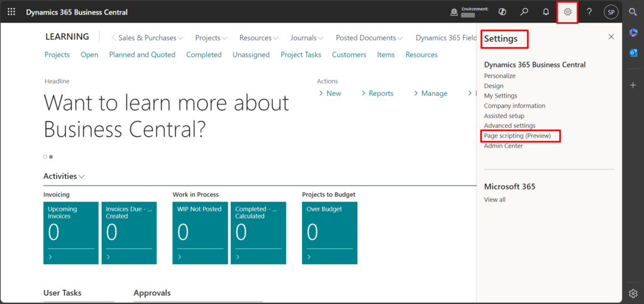Open the Upcoming Invoices tile
This screenshot has height=304, width=644.
[70, 233]
